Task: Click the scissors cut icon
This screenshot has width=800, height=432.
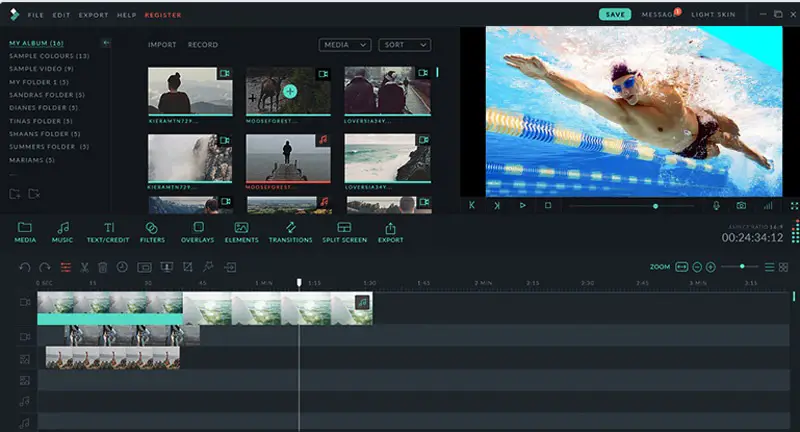Action: click(x=85, y=268)
